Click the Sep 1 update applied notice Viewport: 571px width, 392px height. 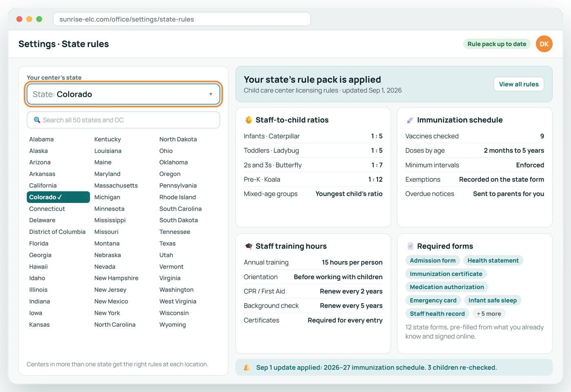pyautogui.click(x=394, y=368)
